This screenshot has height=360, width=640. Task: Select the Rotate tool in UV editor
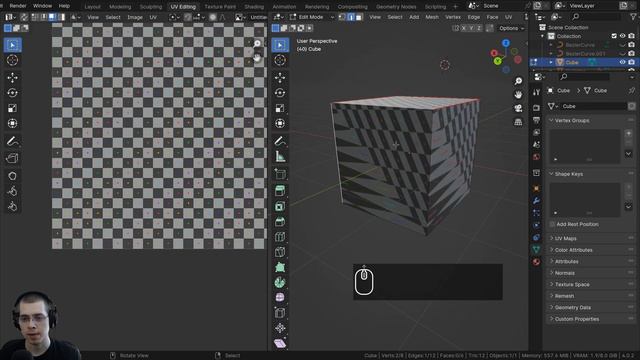click(12, 93)
